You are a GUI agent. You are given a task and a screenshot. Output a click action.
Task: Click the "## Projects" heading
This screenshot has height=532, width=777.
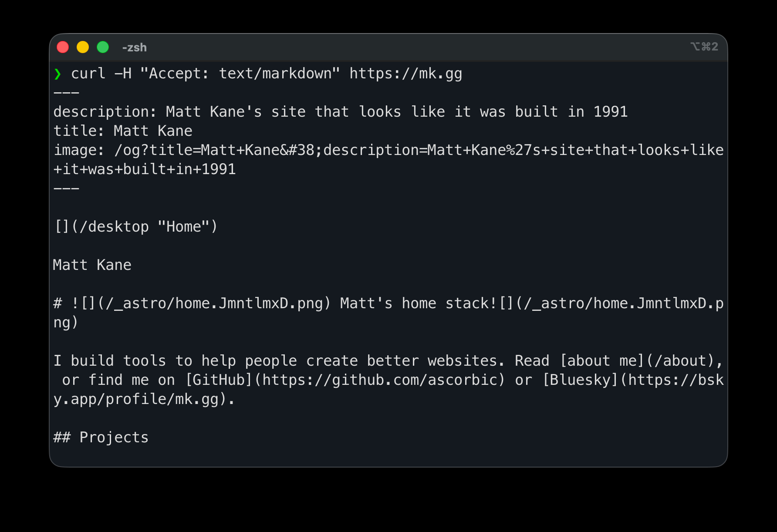click(101, 438)
